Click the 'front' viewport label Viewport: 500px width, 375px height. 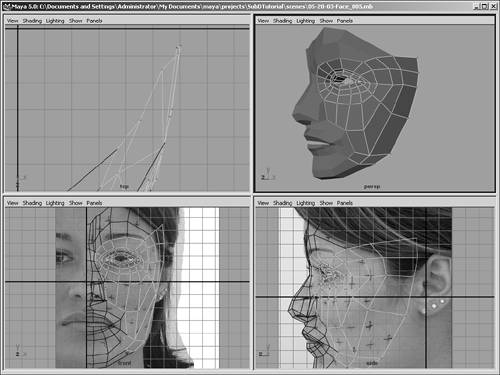124,363
